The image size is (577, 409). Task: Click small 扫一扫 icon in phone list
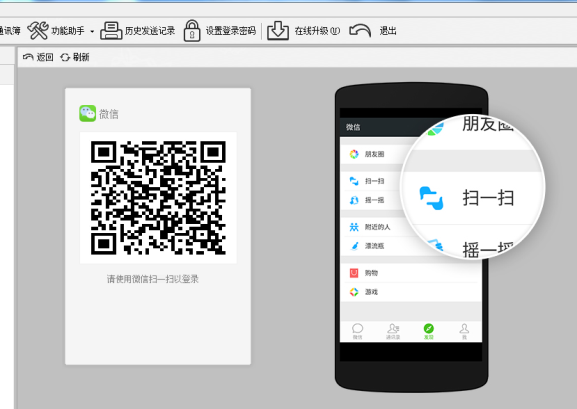click(354, 181)
